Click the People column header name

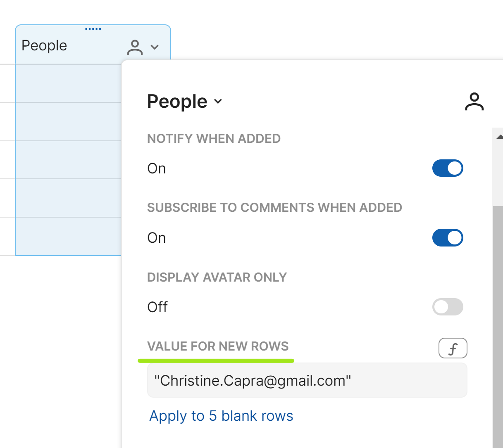tap(44, 45)
